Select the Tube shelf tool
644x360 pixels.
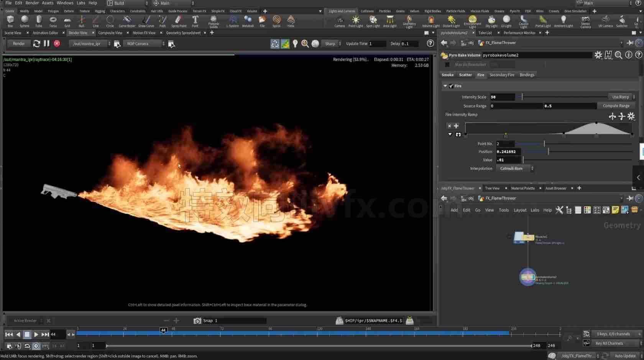click(39, 21)
